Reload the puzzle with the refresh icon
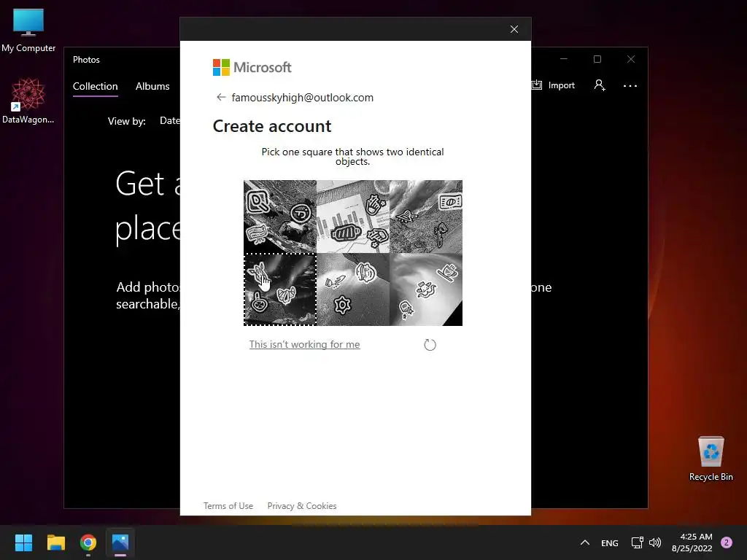Image resolution: width=747 pixels, height=560 pixels. pyautogui.click(x=430, y=345)
